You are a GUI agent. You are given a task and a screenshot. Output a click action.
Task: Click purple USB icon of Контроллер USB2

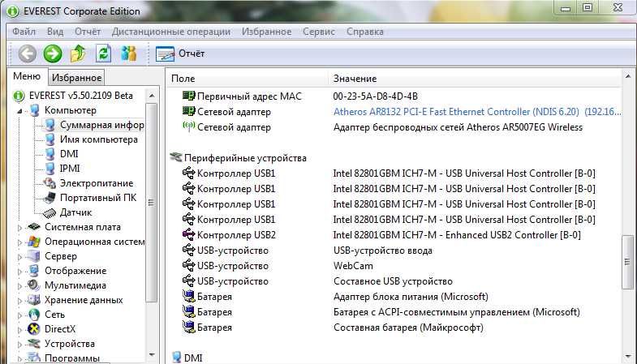tap(188, 234)
